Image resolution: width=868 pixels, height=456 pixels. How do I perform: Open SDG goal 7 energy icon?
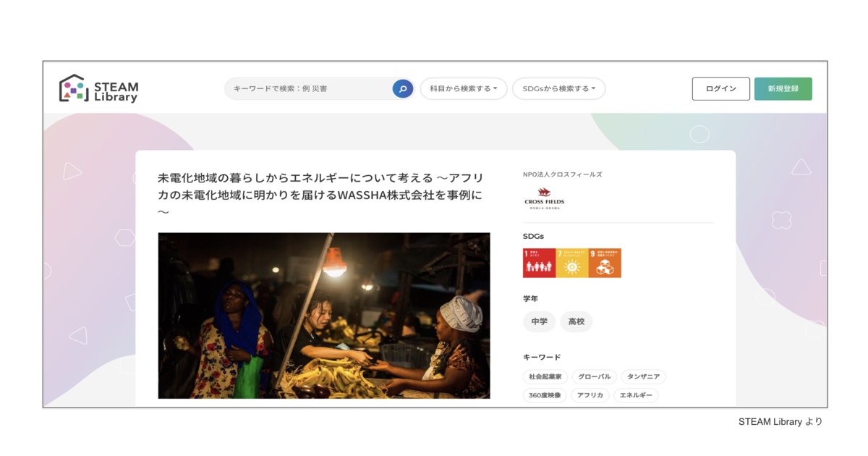tap(572, 263)
